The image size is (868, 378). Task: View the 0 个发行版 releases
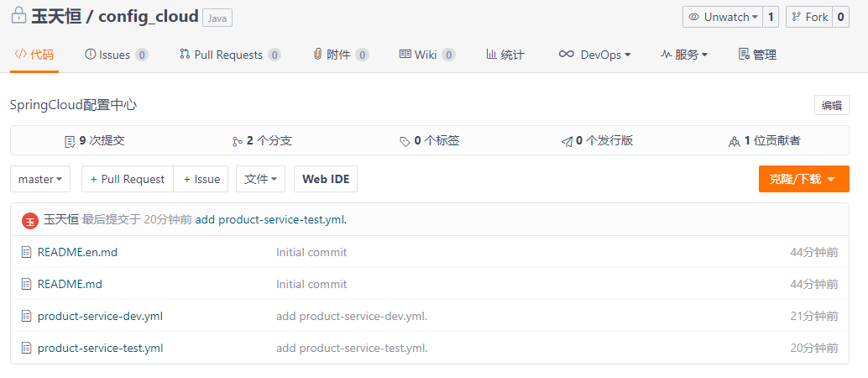click(597, 141)
